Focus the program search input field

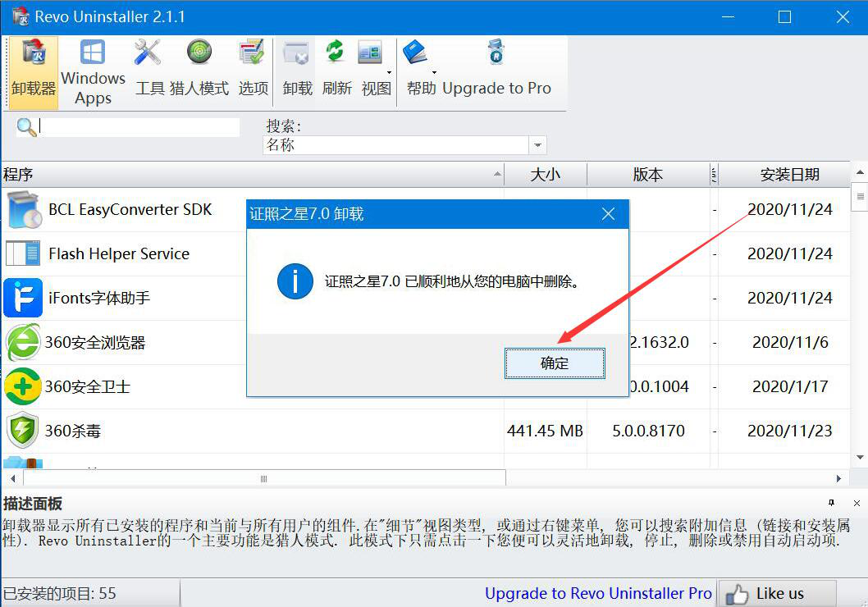(139, 127)
